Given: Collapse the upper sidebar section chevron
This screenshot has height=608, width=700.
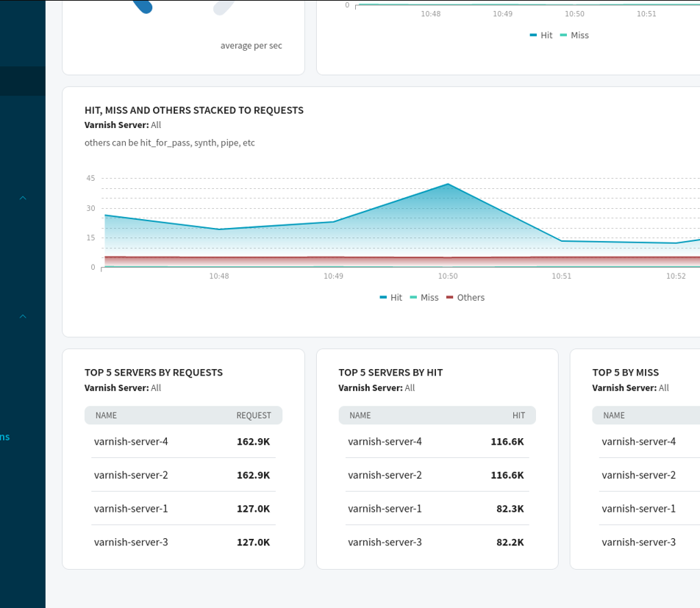Looking at the screenshot, I should (23, 198).
